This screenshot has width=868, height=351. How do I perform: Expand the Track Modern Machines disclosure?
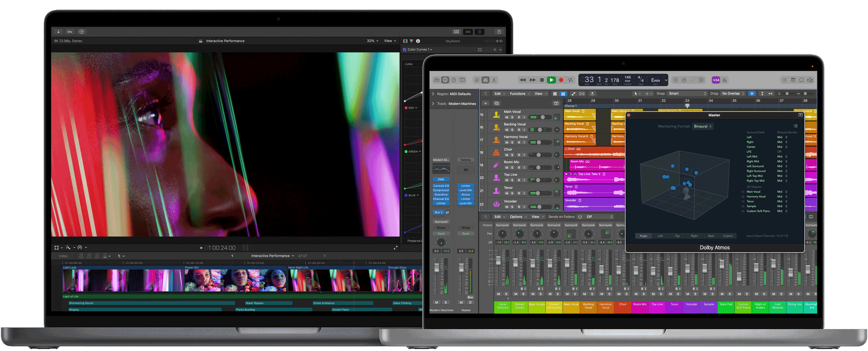433,104
